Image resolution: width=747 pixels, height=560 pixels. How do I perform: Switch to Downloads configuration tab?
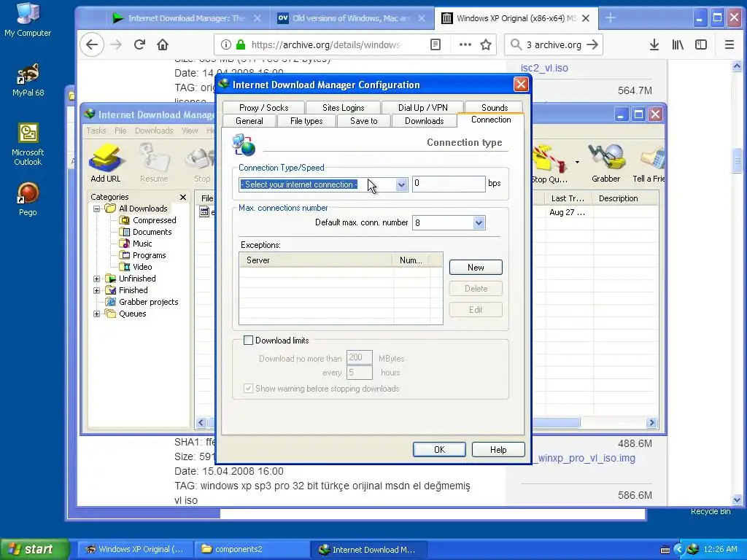coord(424,121)
